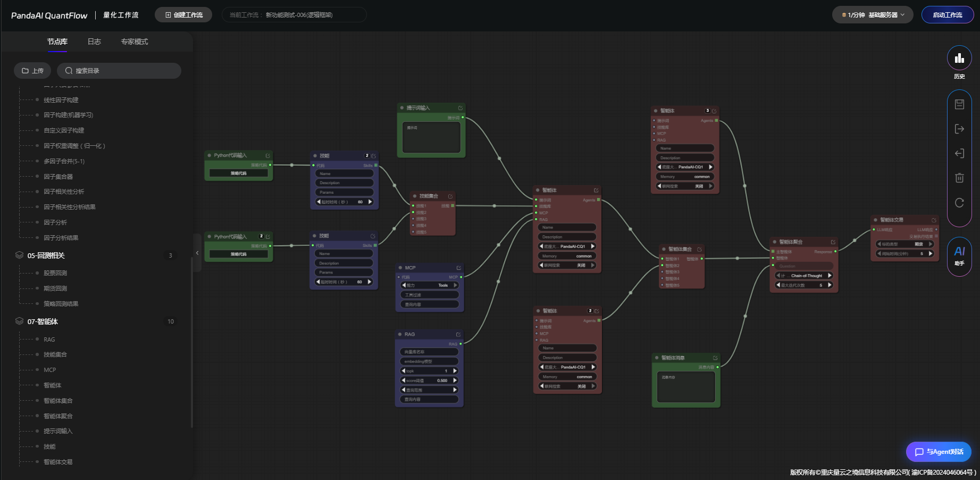Collapse the 05-回测相关 category
This screenshot has height=480, width=980.
point(20,255)
